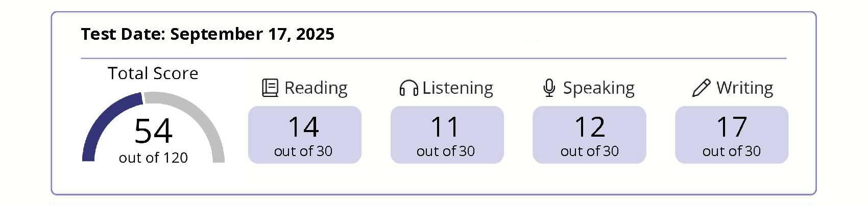Click the "out of 120" text
The image size is (868, 206).
coord(153,158)
